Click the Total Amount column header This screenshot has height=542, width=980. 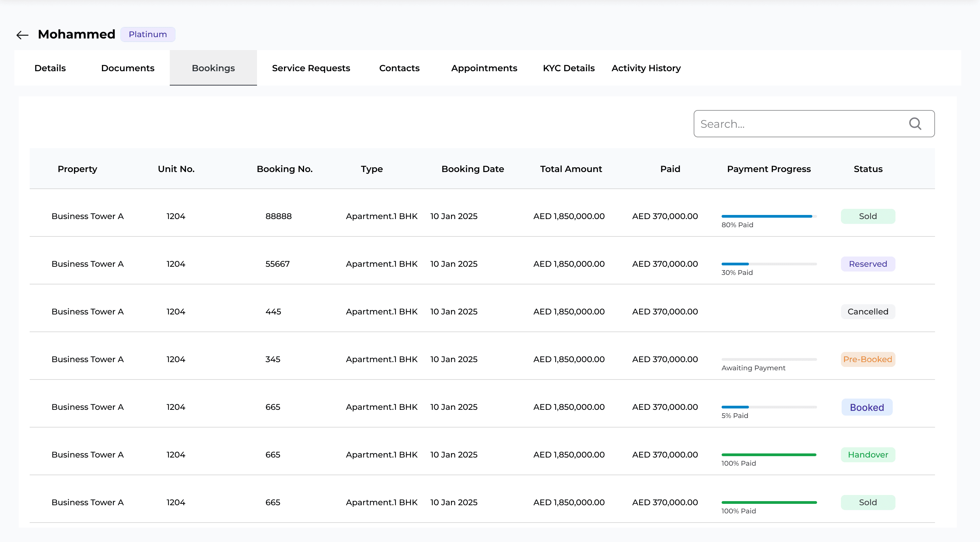coord(571,169)
